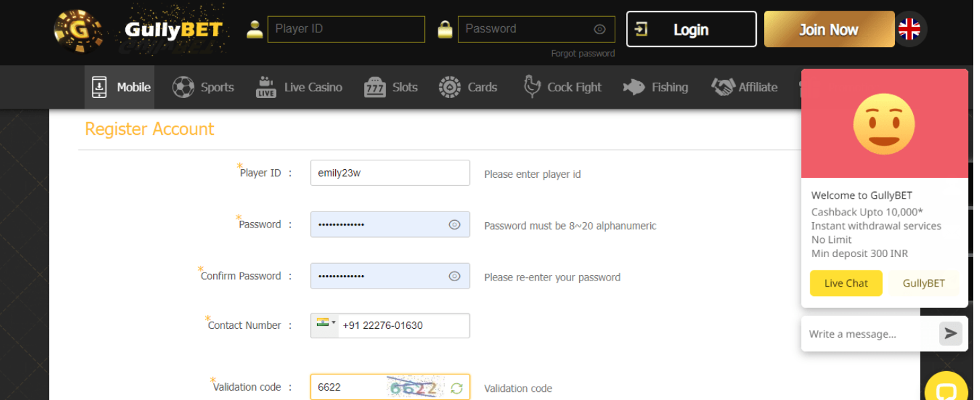This screenshot has height=400, width=980.
Task: Click the Slots 777 icon
Action: pyautogui.click(x=375, y=87)
